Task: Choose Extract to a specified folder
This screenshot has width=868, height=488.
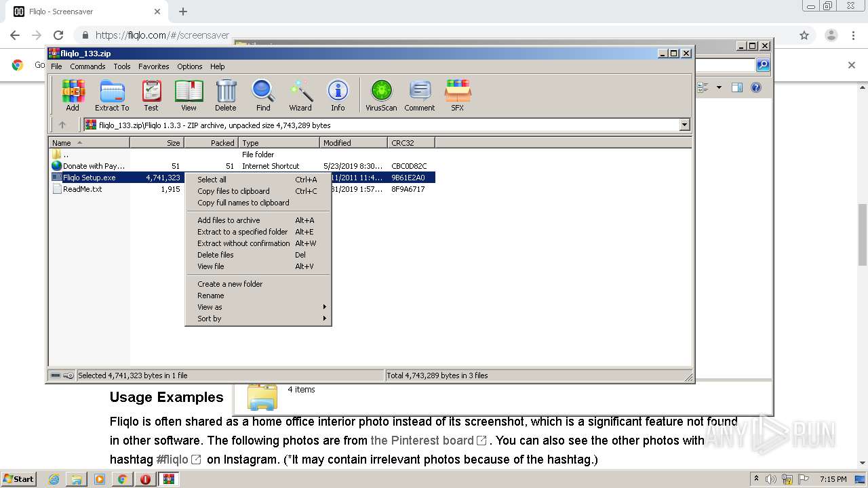Action: [x=258, y=232]
